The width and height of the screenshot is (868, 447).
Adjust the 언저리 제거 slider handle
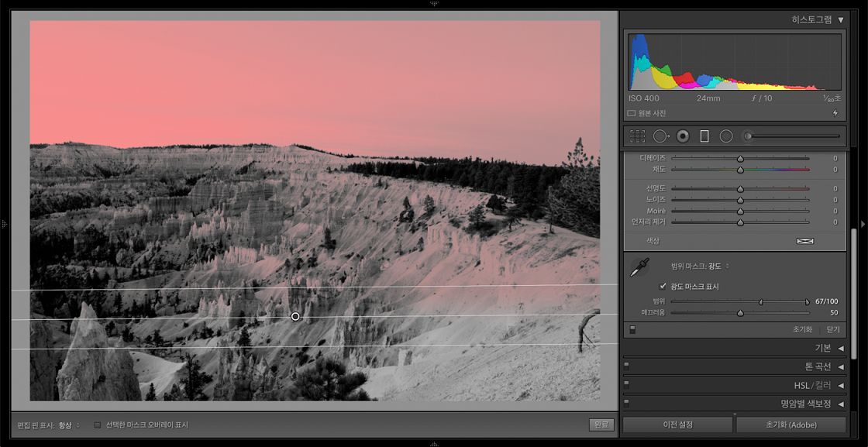(x=740, y=222)
